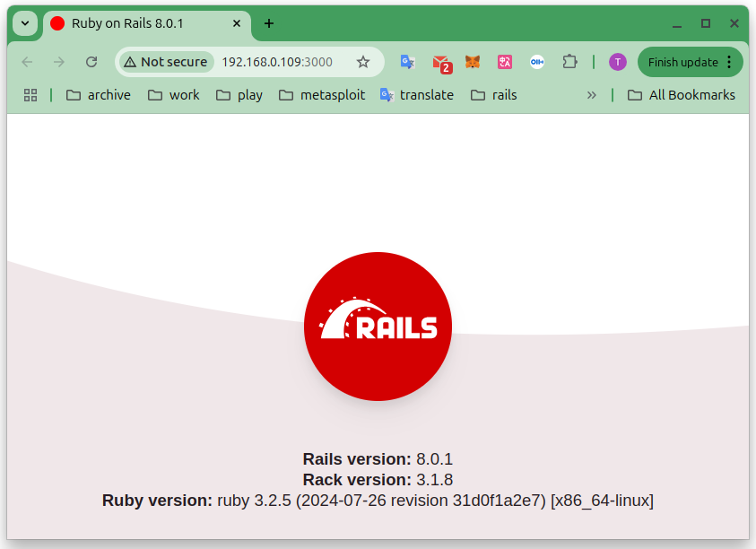
Task: Click the red Rails logo
Action: [378, 327]
